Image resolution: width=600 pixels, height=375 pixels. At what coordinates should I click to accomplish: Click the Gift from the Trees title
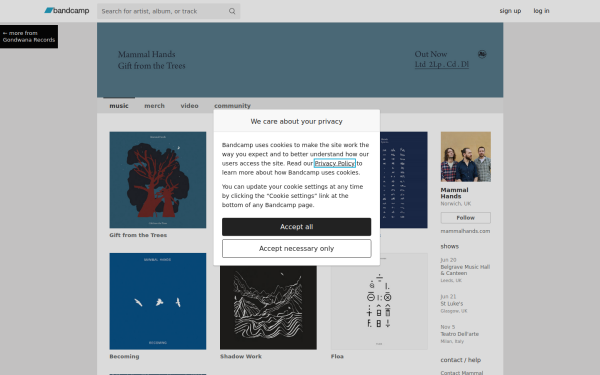click(x=138, y=235)
